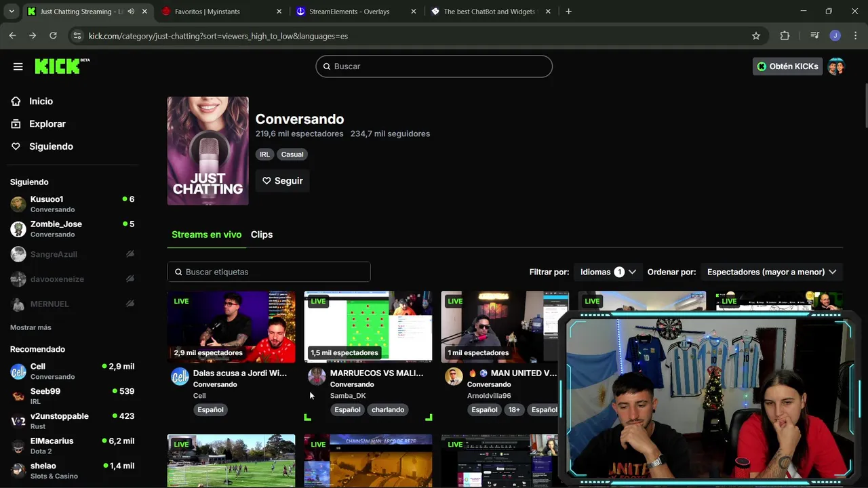Viewport: 868px width, 488px height.
Task: Click ElMacarius channel avatar
Action: click(x=18, y=446)
